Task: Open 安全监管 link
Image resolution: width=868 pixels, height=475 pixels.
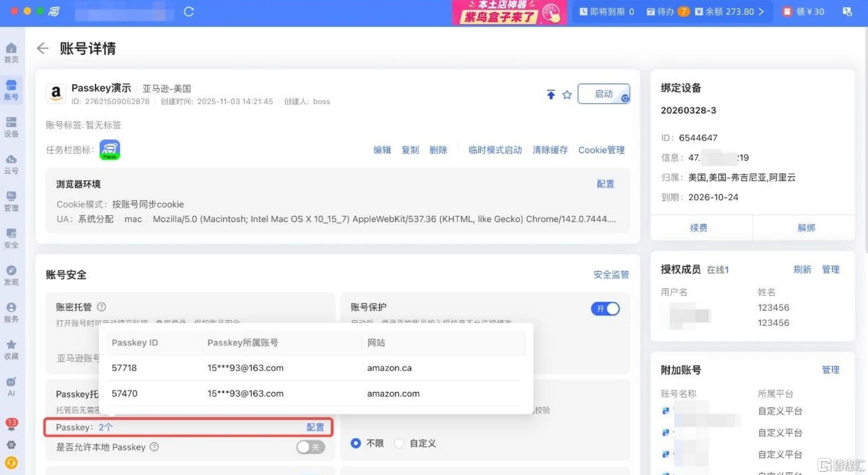Action: (x=611, y=275)
